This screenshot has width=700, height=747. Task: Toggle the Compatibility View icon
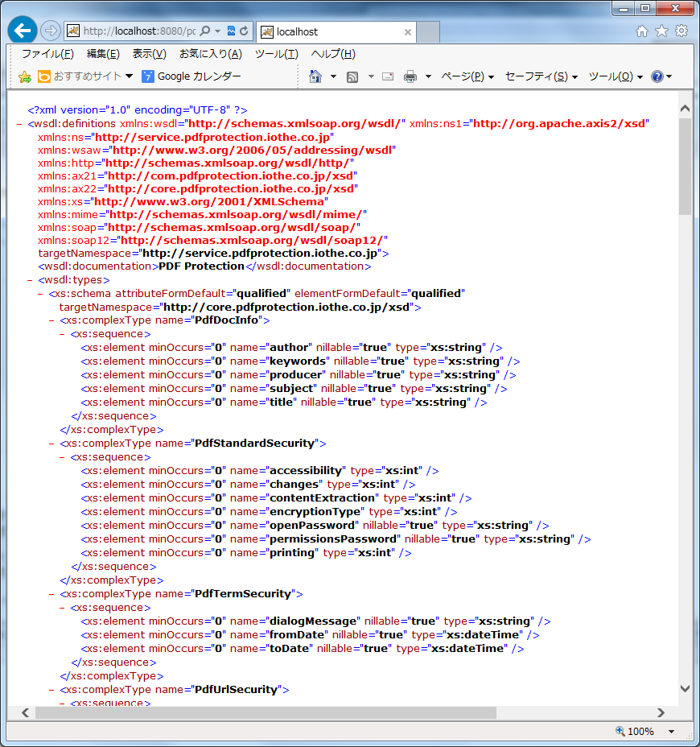point(231,31)
